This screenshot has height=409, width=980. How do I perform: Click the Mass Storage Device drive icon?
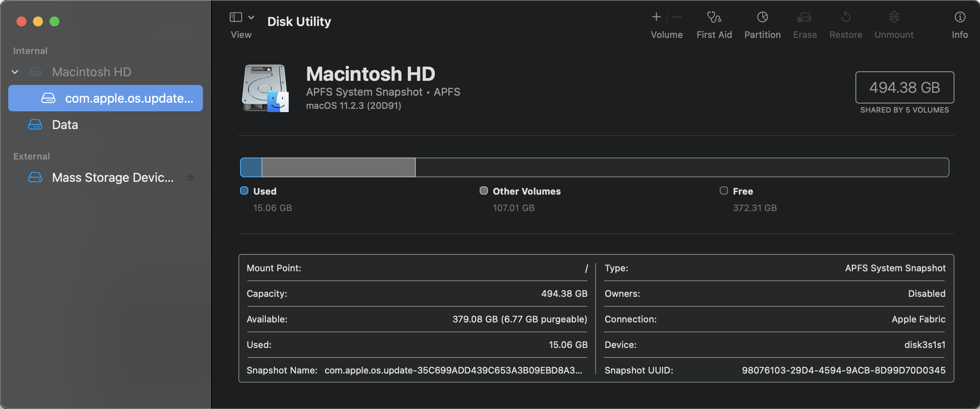(35, 177)
